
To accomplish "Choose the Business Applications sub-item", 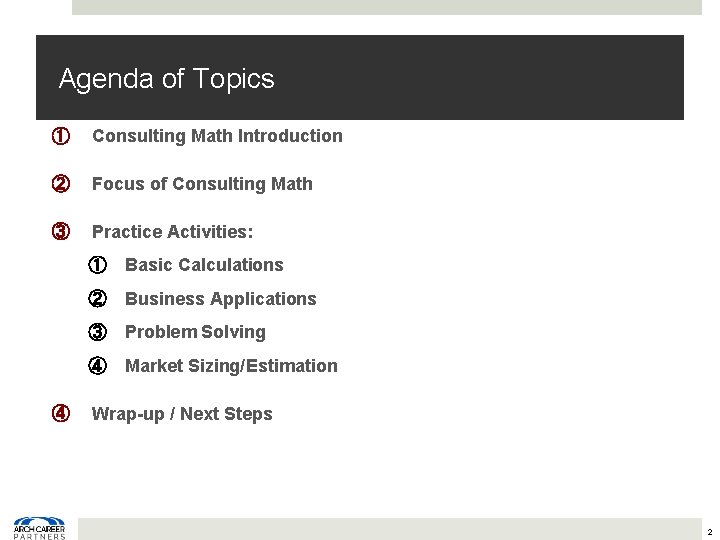I will tap(220, 298).
